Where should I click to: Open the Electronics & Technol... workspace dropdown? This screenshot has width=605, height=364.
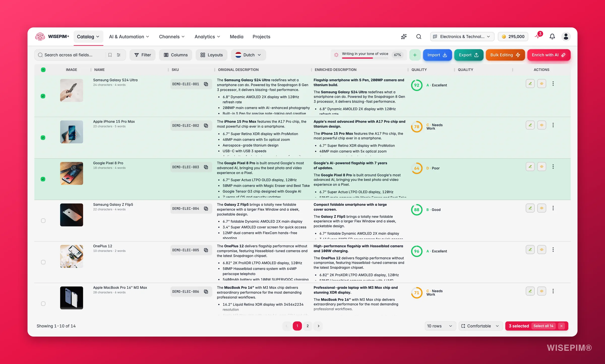coord(462,37)
